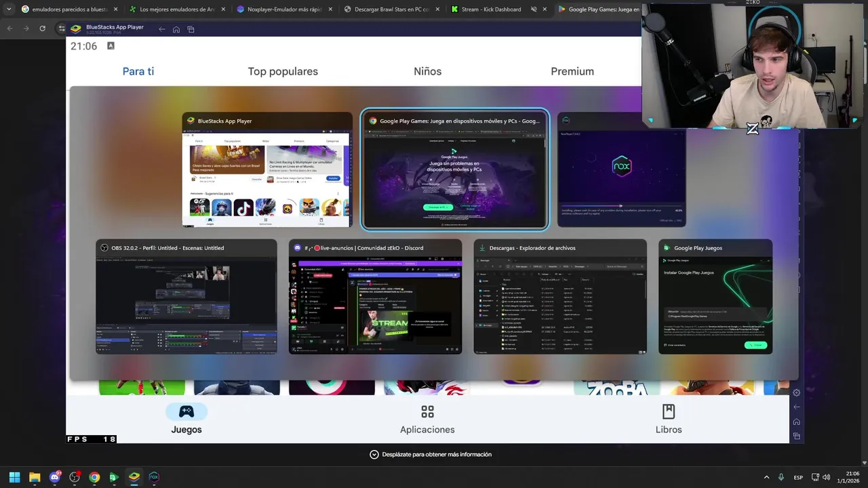Close the 'Stream - Kick Dashboard' tab

[545, 9]
